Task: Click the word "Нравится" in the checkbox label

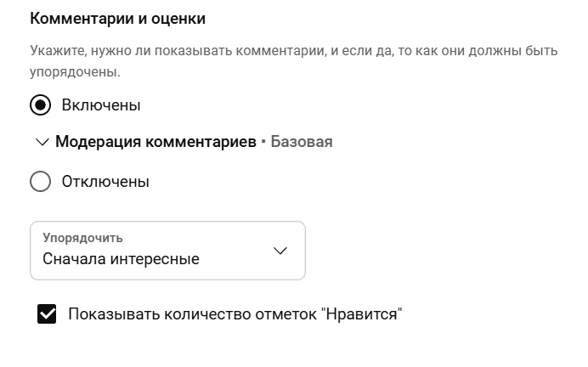Action: (x=362, y=314)
